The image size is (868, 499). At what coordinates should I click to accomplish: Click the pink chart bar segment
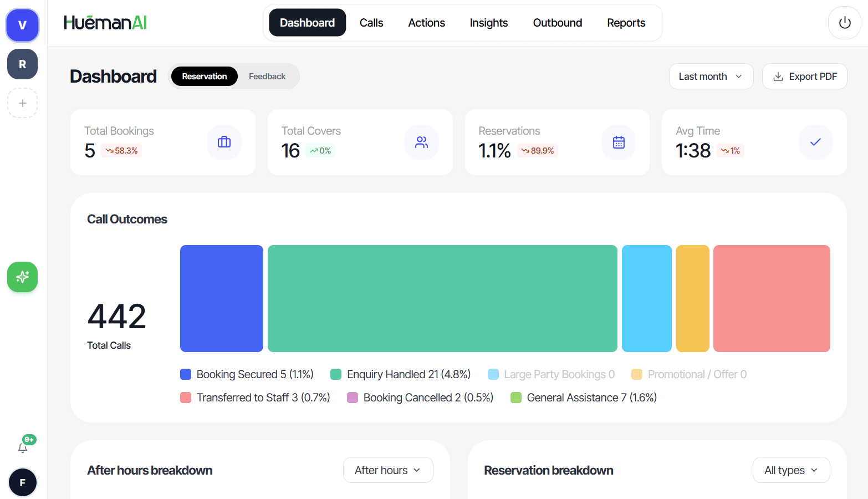tap(772, 298)
